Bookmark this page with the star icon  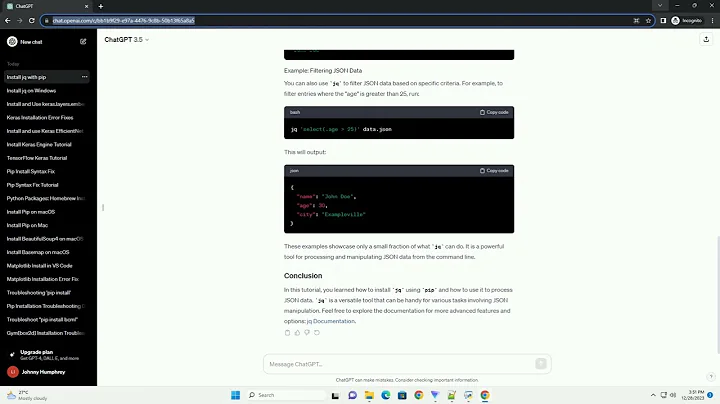pos(648,21)
